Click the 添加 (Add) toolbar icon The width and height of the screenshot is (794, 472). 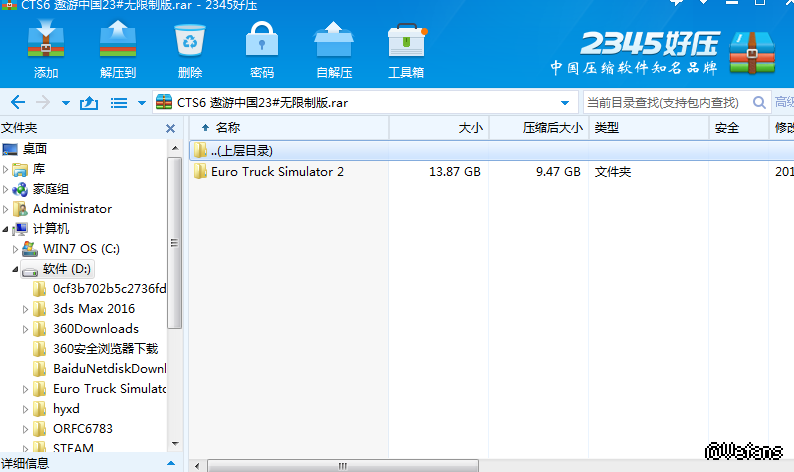click(46, 39)
